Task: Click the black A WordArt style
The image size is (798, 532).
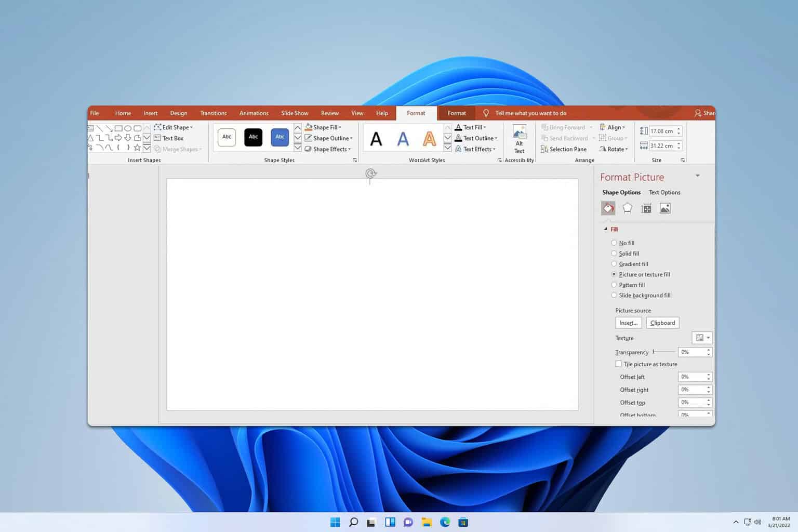Action: tap(376, 139)
